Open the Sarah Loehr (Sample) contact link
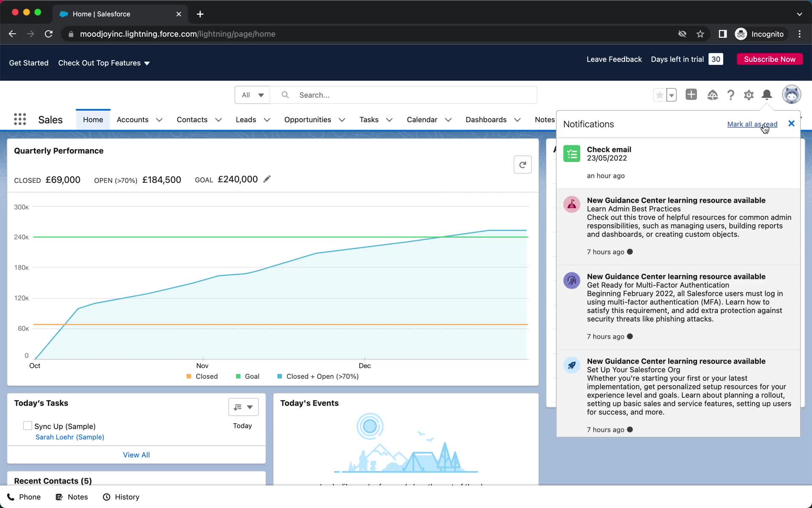The width and height of the screenshot is (812, 508). [x=70, y=437]
